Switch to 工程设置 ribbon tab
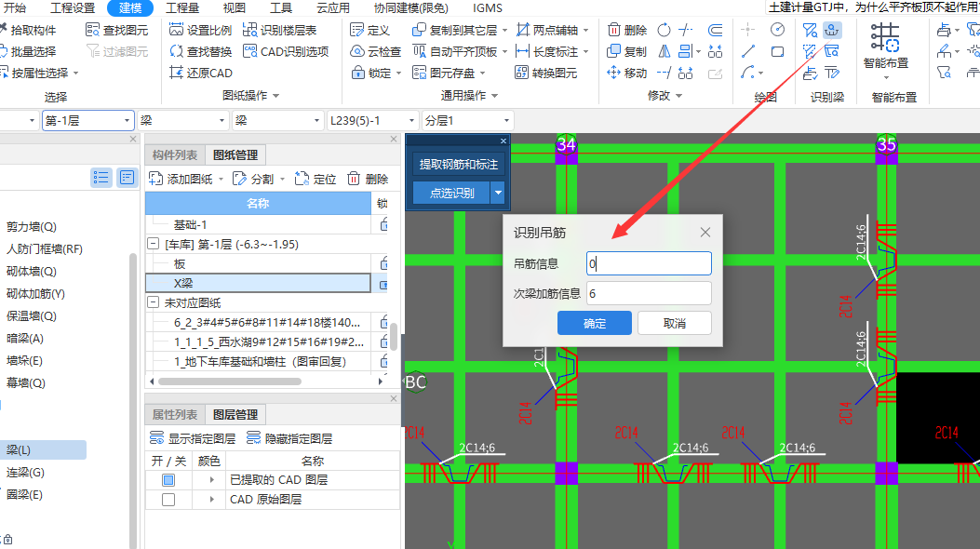This screenshot has height=549, width=980. [x=73, y=8]
